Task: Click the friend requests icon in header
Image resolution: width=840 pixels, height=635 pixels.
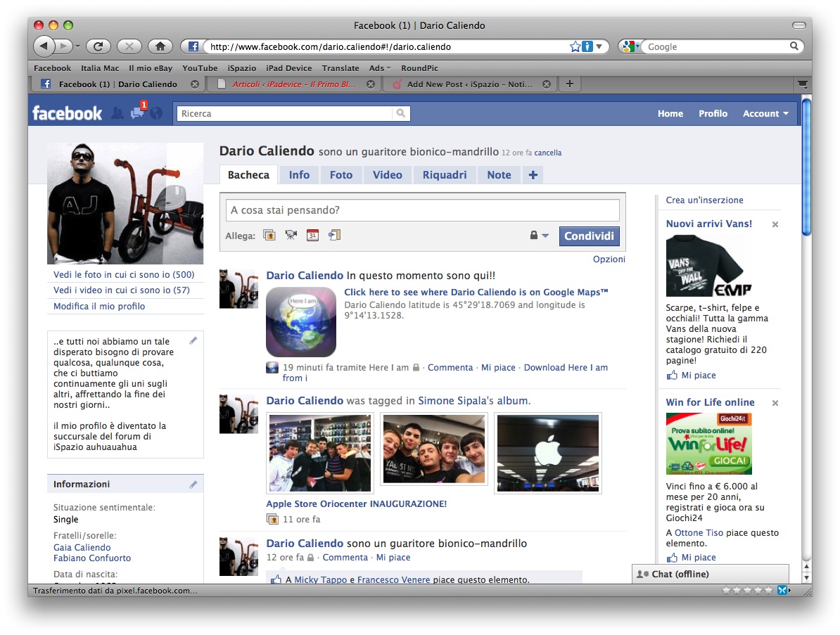Action: 117,113
